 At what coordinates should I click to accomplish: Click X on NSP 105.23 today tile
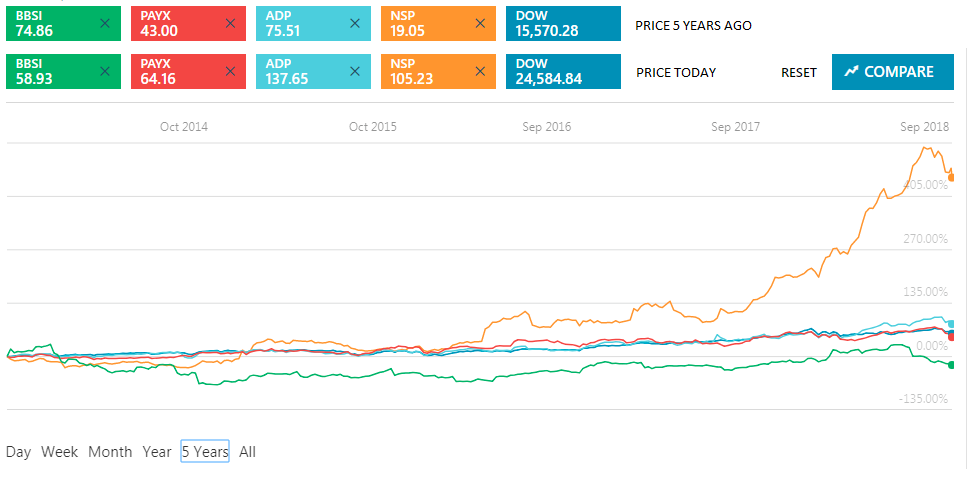480,71
